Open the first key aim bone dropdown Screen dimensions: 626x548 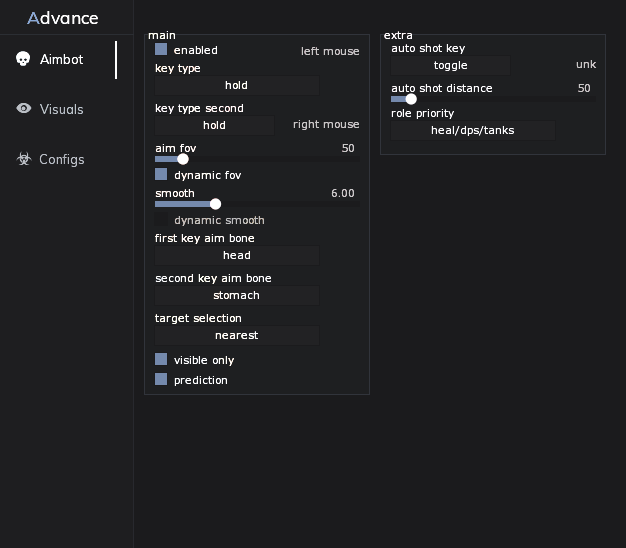[237, 255]
